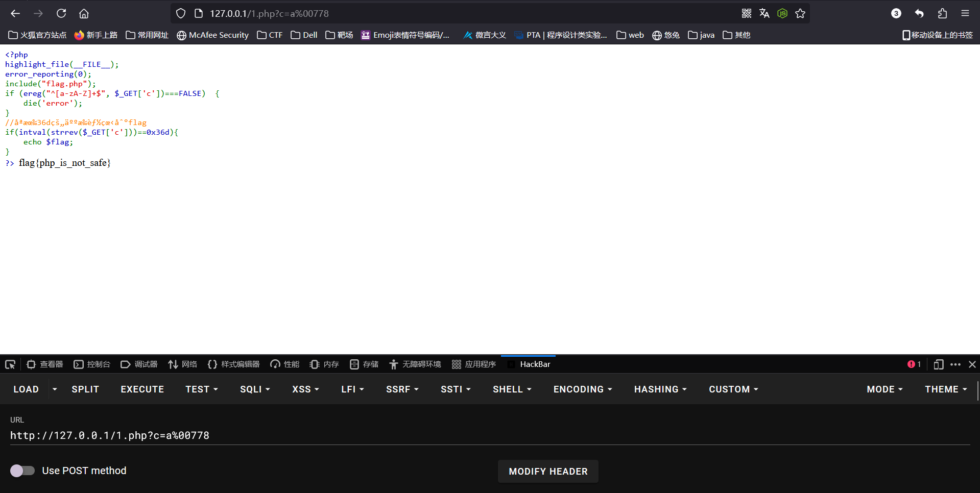Image resolution: width=980 pixels, height=493 pixels.
Task: Expand the THEME dropdown
Action: pyautogui.click(x=946, y=389)
